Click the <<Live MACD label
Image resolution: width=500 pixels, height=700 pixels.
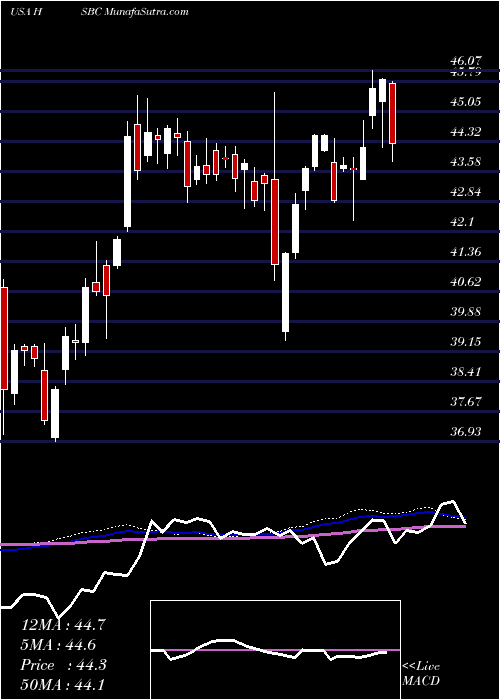pyautogui.click(x=421, y=674)
